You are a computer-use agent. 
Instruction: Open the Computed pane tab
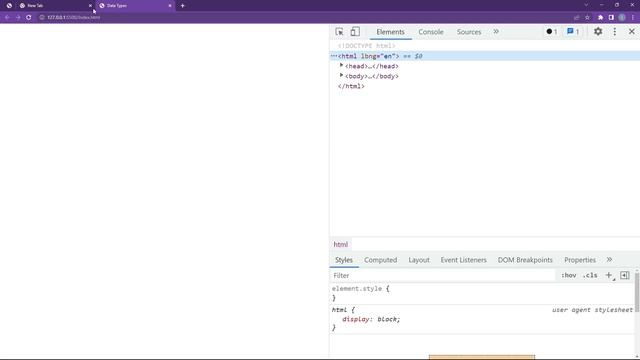[380, 260]
